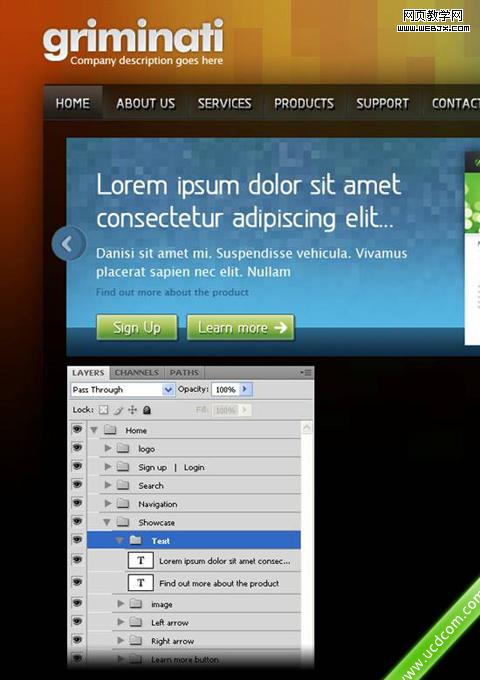Expand the Navigation group triangle
Screen dimensions: 480x680
108,503
